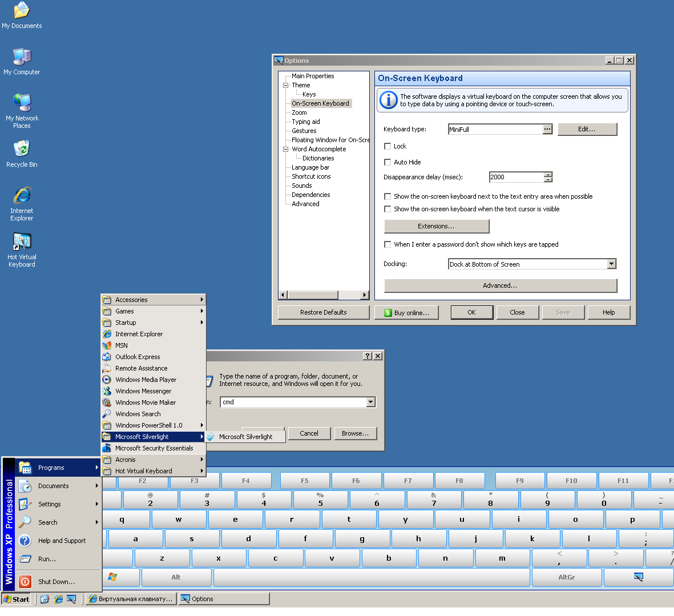Select Microsoft Security Essentials menu entry

coord(154,448)
